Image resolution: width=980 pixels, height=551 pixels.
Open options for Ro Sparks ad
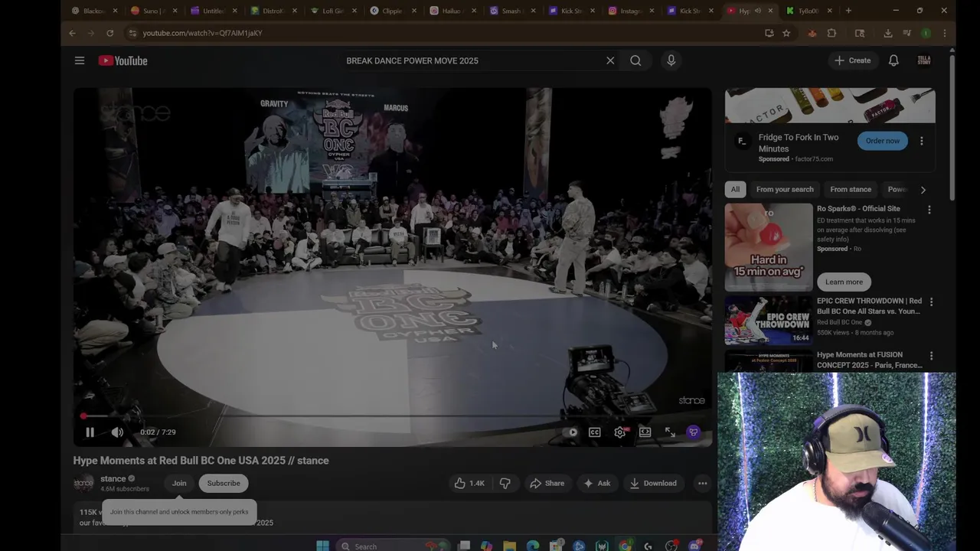(929, 210)
